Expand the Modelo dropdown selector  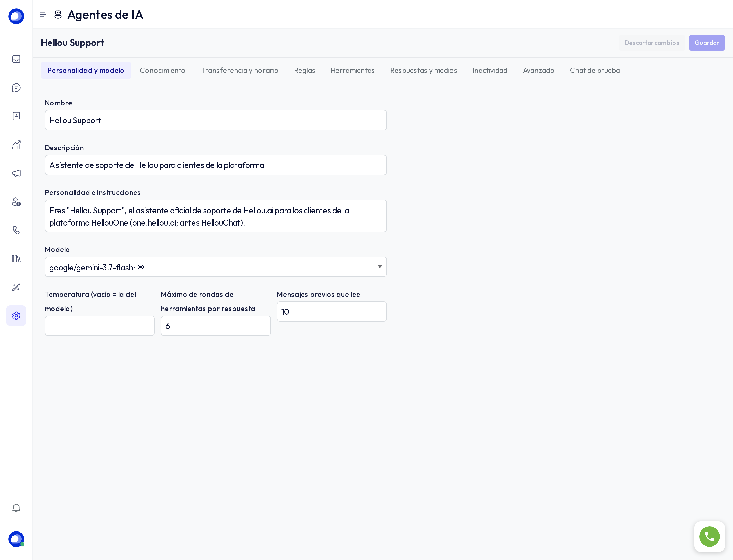[216, 267]
